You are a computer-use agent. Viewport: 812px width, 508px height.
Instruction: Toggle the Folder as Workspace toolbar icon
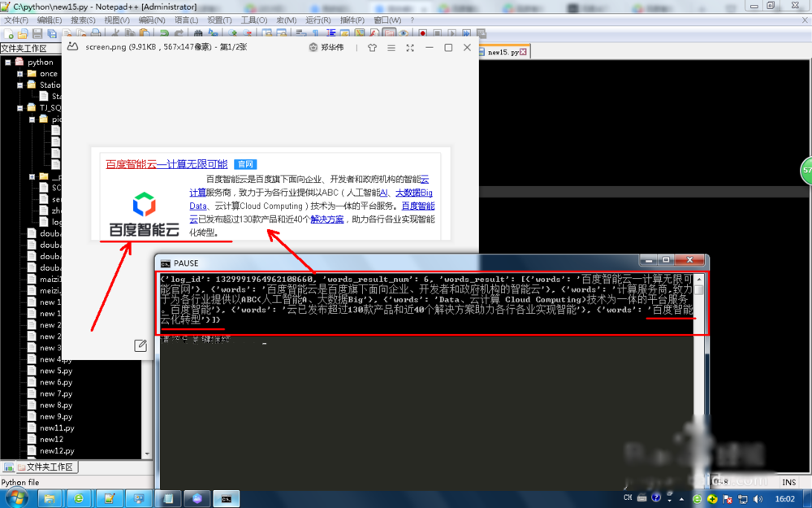389,33
